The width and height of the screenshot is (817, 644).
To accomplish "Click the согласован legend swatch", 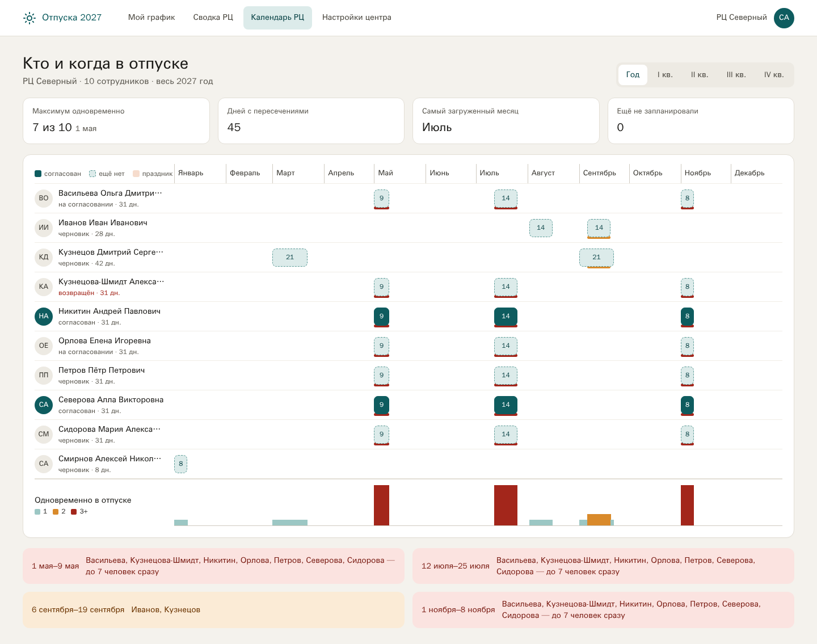I will (38, 174).
